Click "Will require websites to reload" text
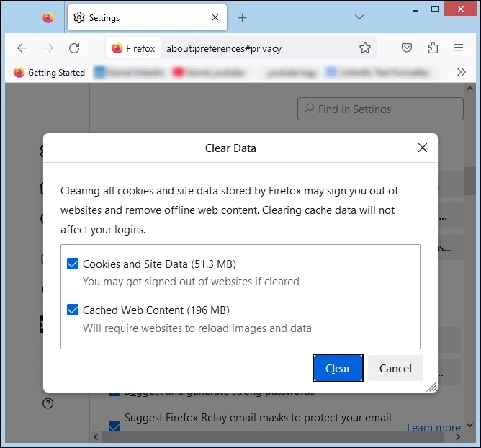Screen dimensions: 481x448 coord(197,328)
